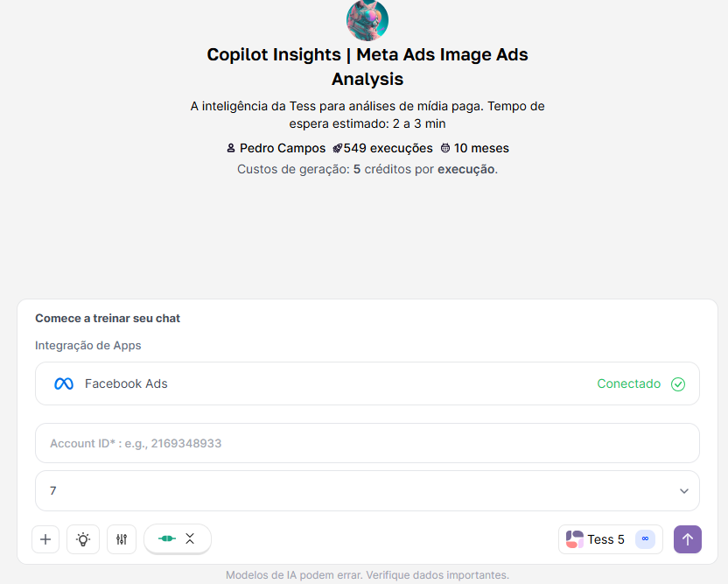Screen dimensions: 728x584
Task: Click the chevron arrow of the 7 dropdown
Action: [x=684, y=491]
